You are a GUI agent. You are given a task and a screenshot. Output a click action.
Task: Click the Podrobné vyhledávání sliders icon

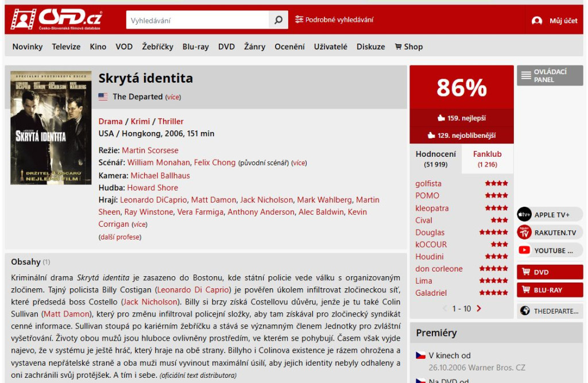click(299, 20)
